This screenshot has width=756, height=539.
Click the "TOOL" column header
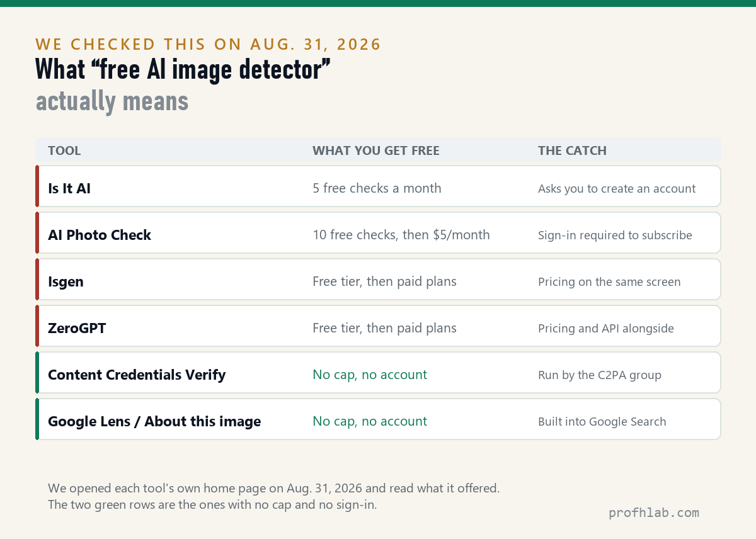tap(64, 150)
